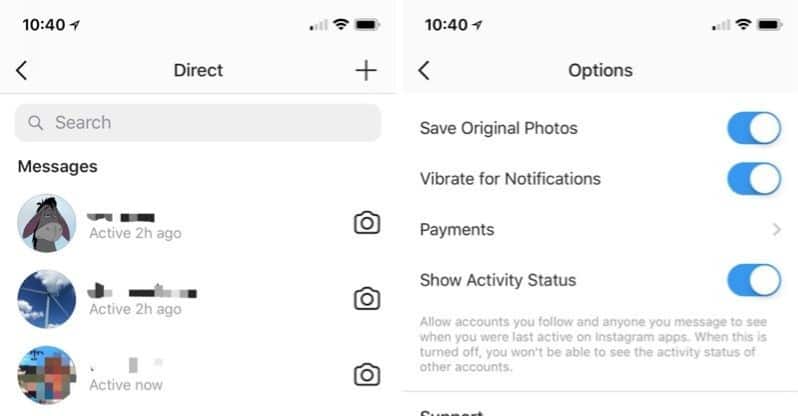Screen dimensions: 798x416
Task: Open camera for the 'Active now' conversation
Action: click(367, 374)
